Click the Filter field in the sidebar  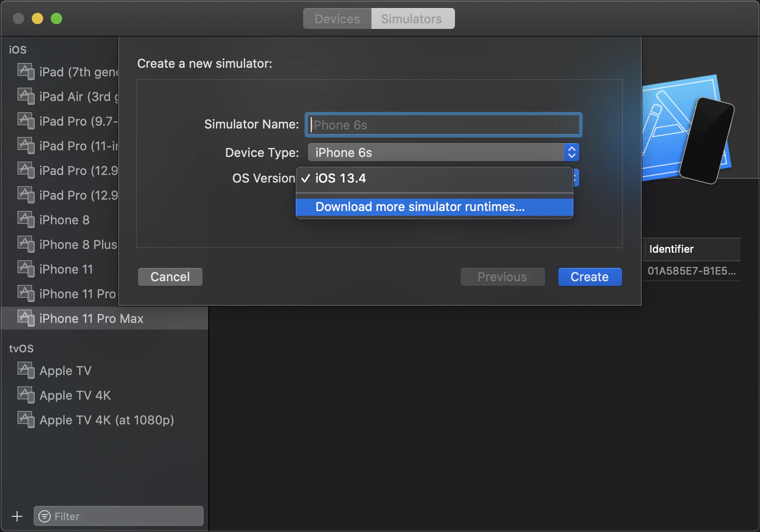pyautogui.click(x=119, y=516)
